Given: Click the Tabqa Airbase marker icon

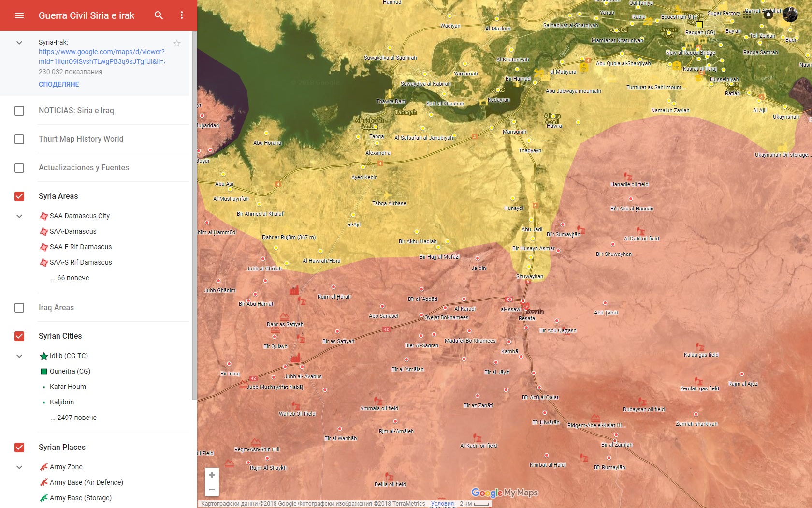Looking at the screenshot, I should click(x=387, y=195).
